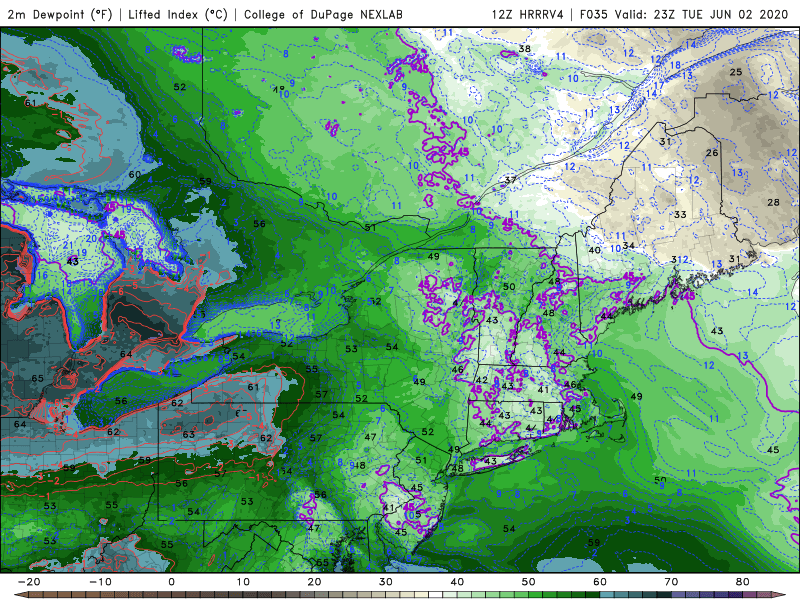This screenshot has height=600, width=800.
Task: Click the 0 label on the color scale
Action: pos(171,582)
